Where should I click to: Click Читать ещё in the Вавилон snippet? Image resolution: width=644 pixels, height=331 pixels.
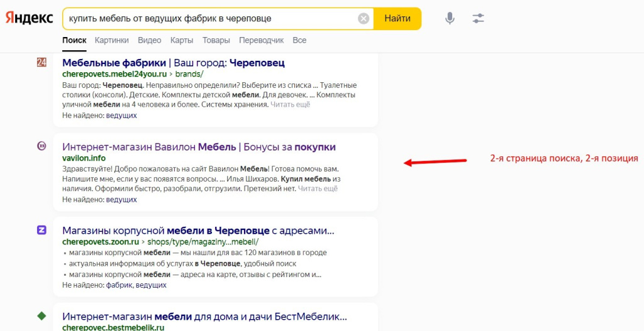coord(318,188)
